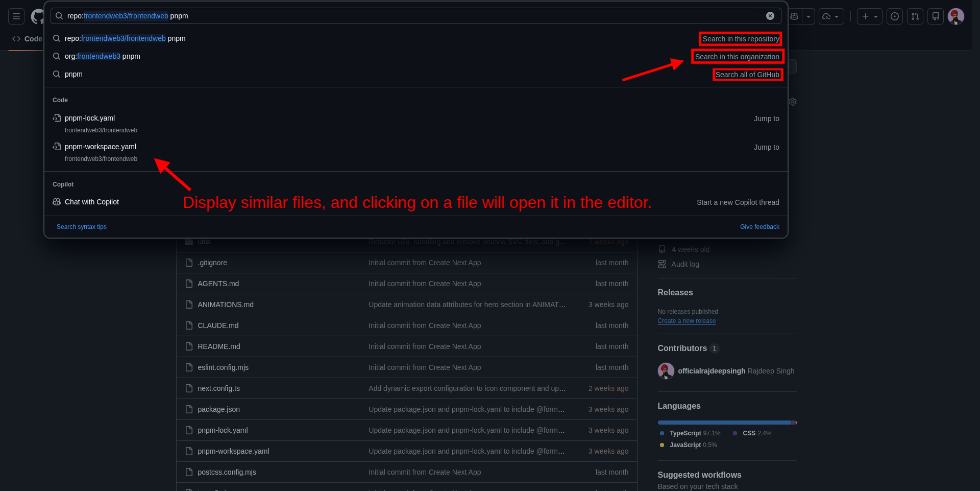Select the org:frontendweb3 pnpm suggestion
The image size is (980, 491).
[x=416, y=56]
